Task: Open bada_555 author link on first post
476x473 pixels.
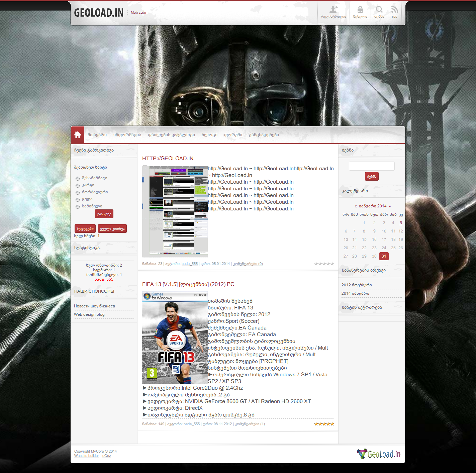Action: click(x=190, y=264)
